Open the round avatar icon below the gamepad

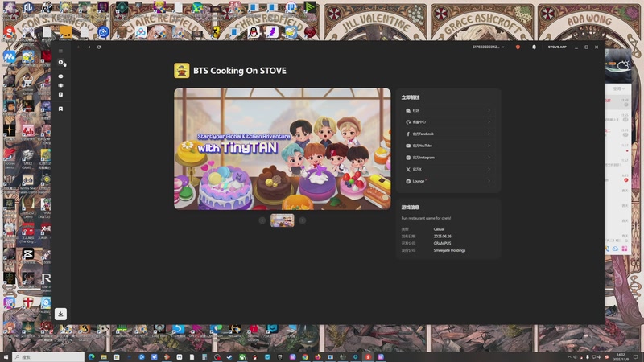point(61,85)
